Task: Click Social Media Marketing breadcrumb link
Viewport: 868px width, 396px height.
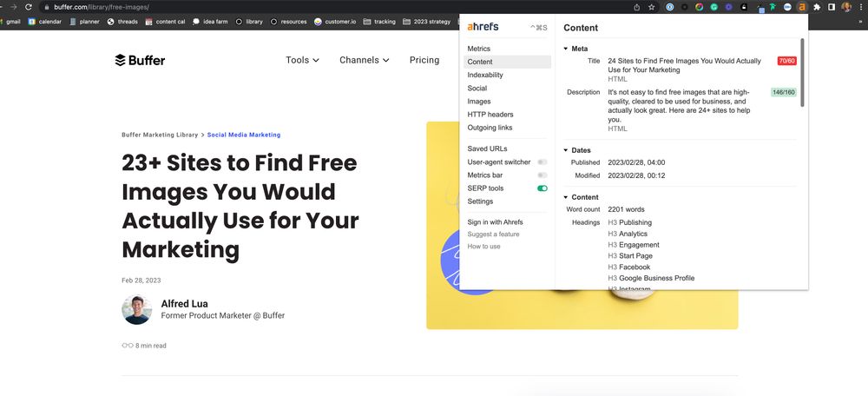Action: [x=244, y=135]
